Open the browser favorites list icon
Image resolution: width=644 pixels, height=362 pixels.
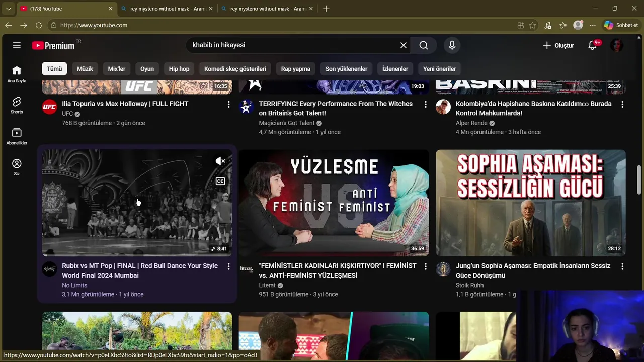point(563,25)
